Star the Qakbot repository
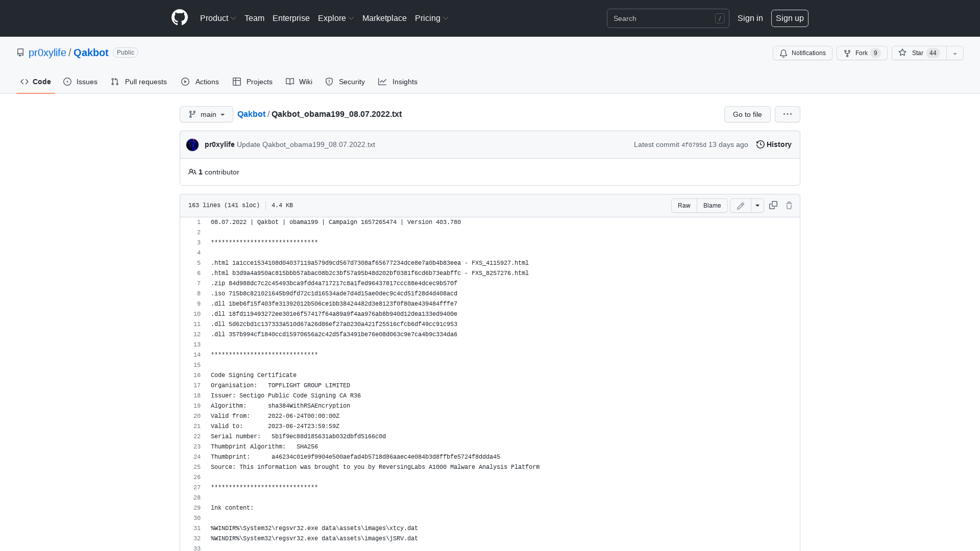This screenshot has width=980, height=551. [917, 53]
